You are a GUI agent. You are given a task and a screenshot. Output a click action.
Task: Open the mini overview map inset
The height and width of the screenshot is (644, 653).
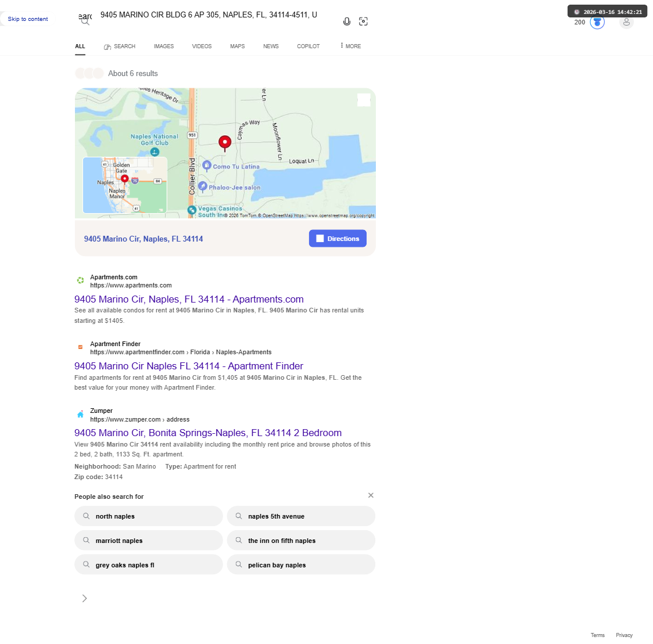pos(125,185)
